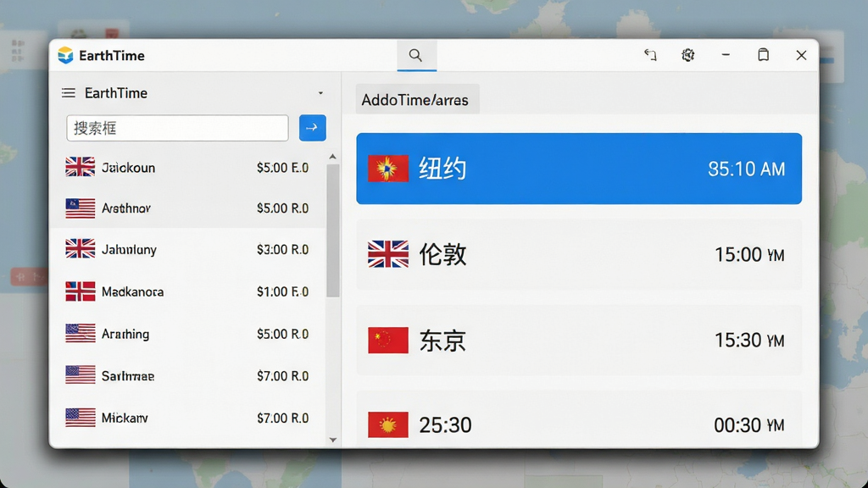Click the flag icon beside Mickarv
868x488 pixels.
pos(81,417)
